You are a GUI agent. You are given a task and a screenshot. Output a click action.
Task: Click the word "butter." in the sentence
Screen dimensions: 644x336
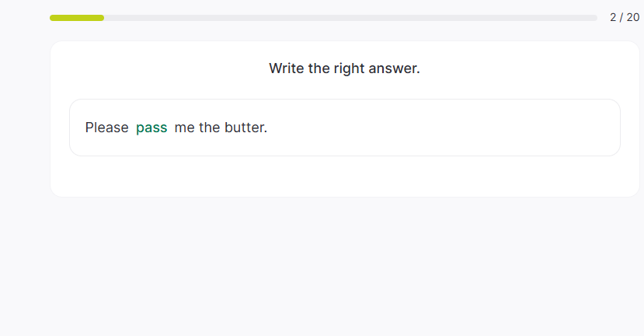(x=245, y=128)
